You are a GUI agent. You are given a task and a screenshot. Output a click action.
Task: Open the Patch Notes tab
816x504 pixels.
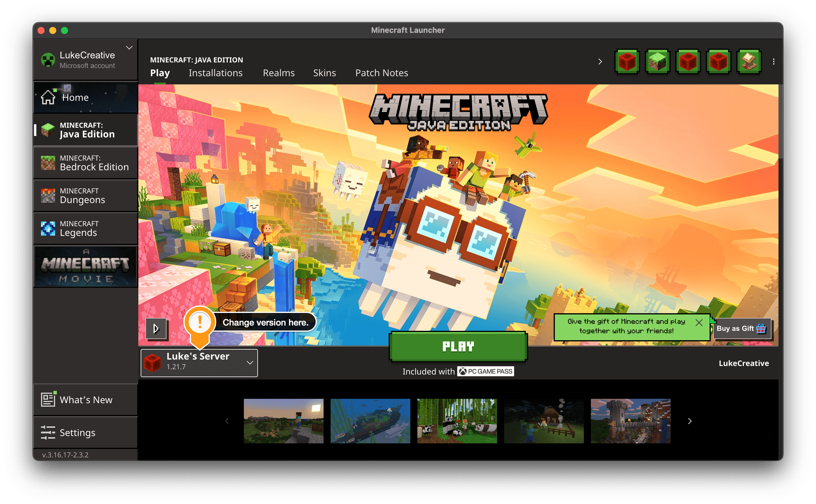[381, 73]
